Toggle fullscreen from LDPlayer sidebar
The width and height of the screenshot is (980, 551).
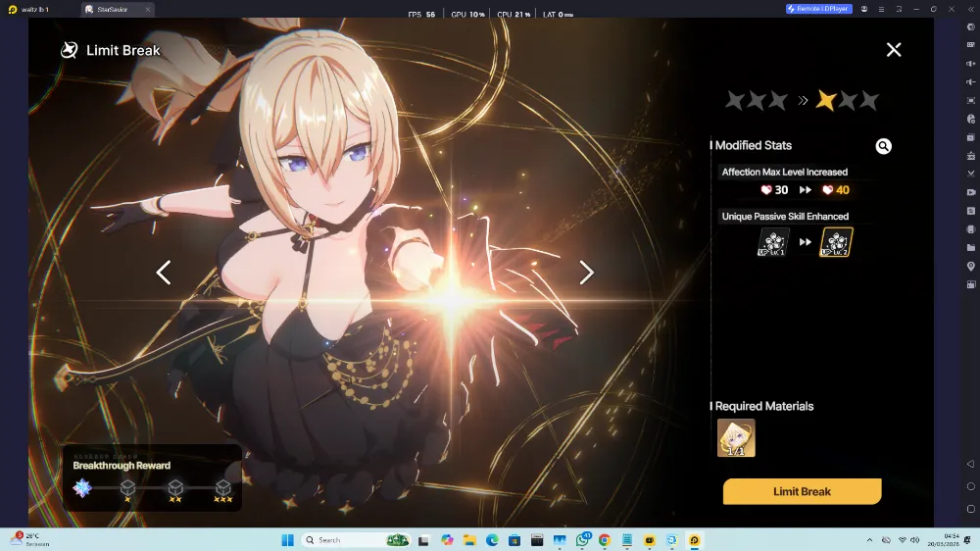(970, 101)
